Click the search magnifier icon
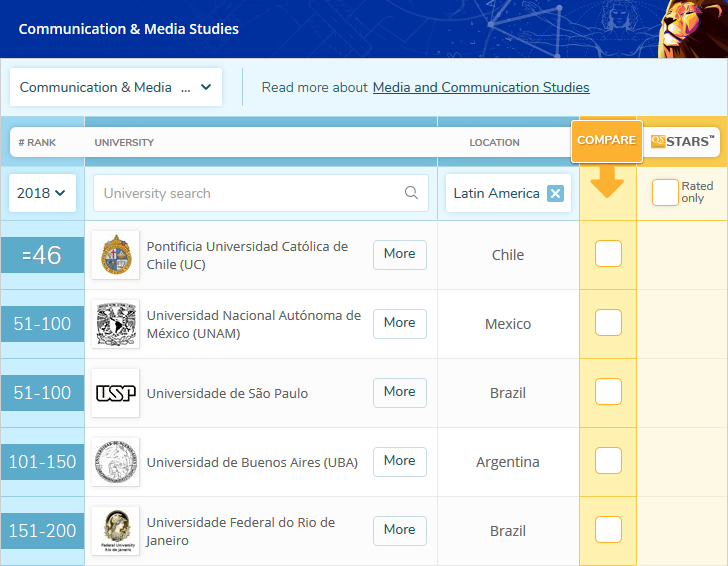Image resolution: width=728 pixels, height=566 pixels. (411, 193)
